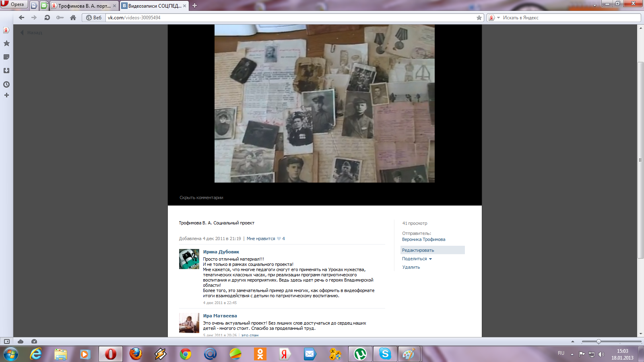
Task: Open Windows Media Player from taskbar
Action: coord(85,354)
